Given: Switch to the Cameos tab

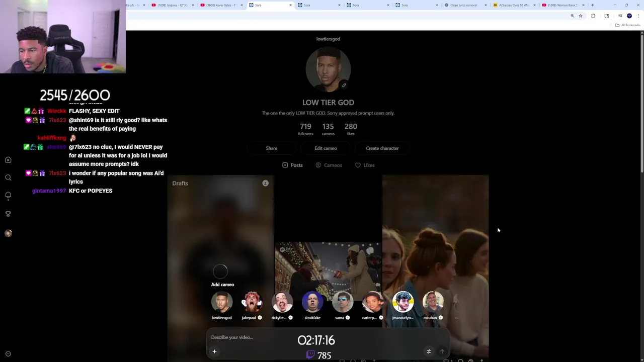Looking at the screenshot, I should coord(329,165).
